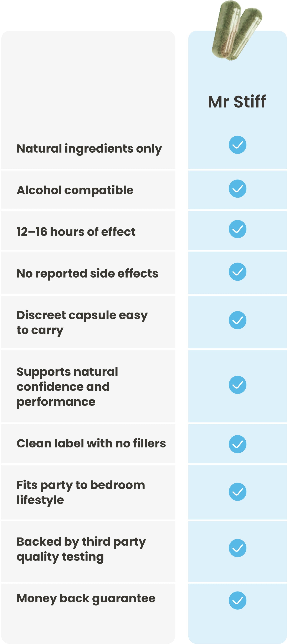This screenshot has height=644, width=287.
Task: Select the Clean label with no fillers text
Action: coord(91,443)
